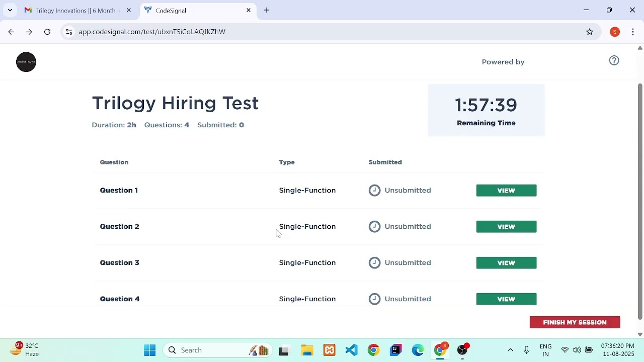Open the Chrome profile avatar
The image size is (644, 362).
point(615,32)
